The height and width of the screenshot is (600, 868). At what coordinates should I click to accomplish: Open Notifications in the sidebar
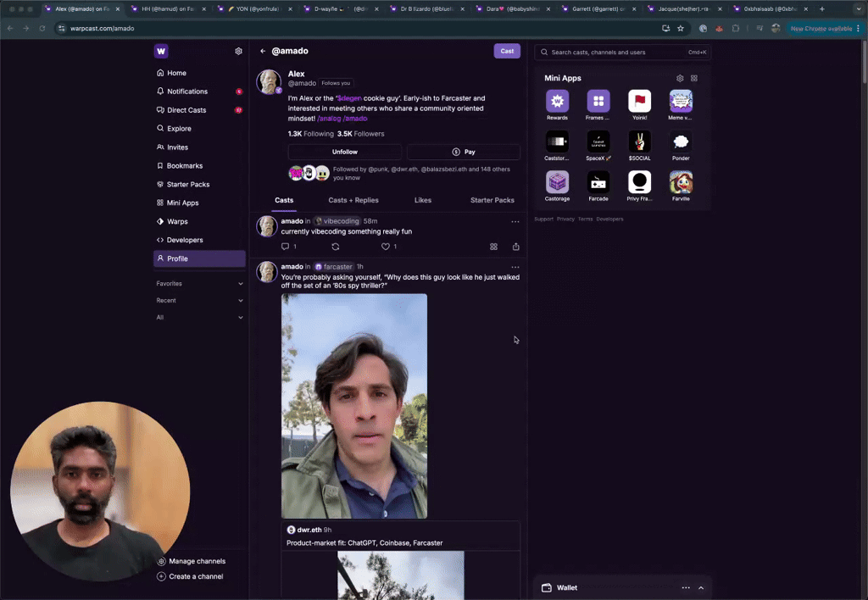(x=199, y=92)
